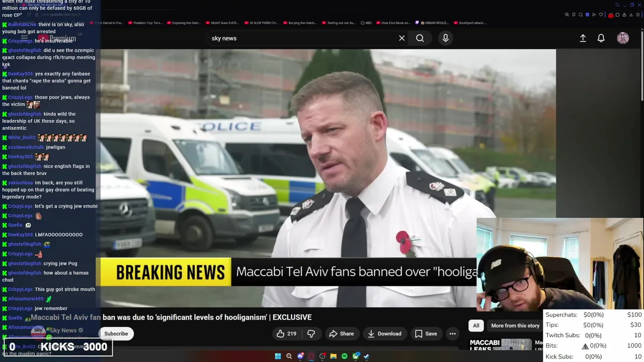
Task: Open the YouTube account avatar menu
Action: coord(623,38)
